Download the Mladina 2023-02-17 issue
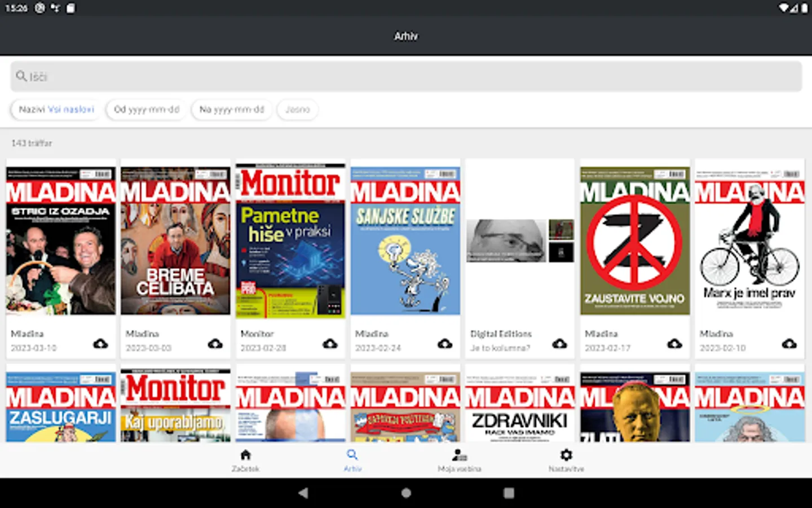 674,343
